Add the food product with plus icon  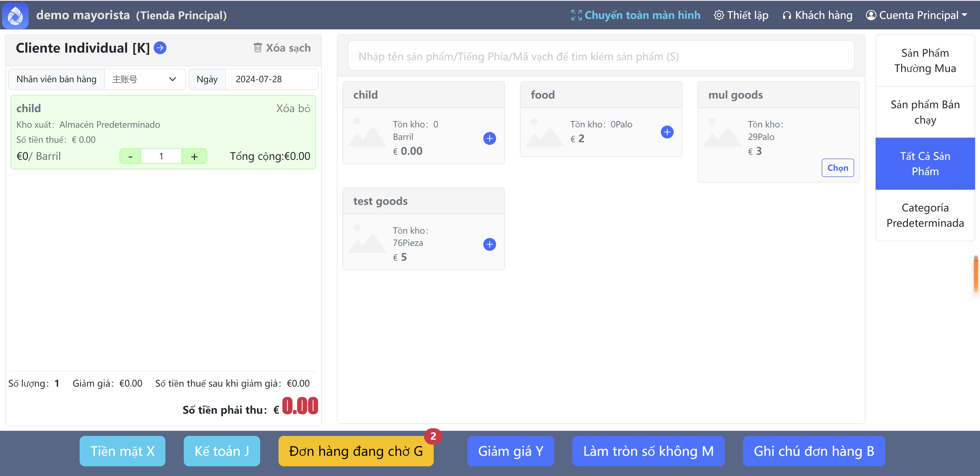667,132
